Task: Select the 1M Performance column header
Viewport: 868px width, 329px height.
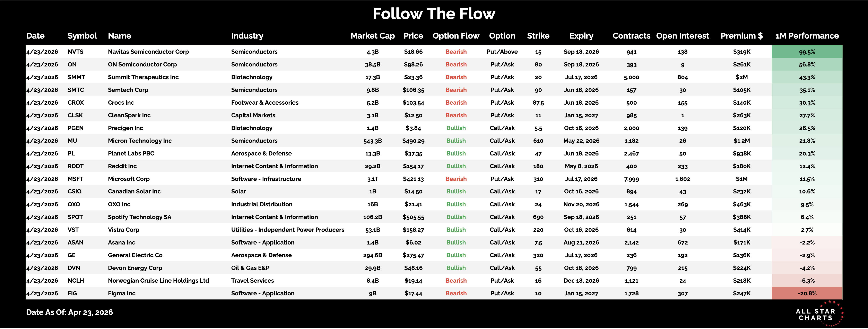Action: (x=807, y=36)
